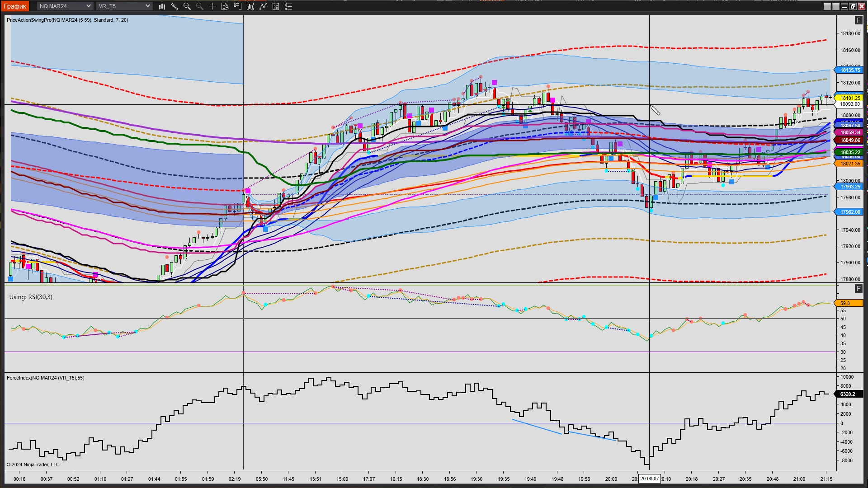Open the chart trader icon
The height and width of the screenshot is (488, 868).
238,6
